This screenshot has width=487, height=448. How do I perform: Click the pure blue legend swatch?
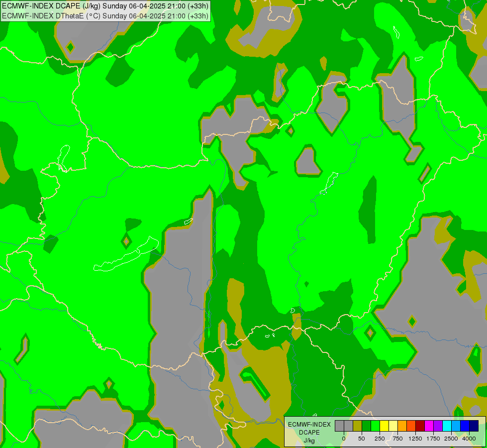[x=465, y=426]
